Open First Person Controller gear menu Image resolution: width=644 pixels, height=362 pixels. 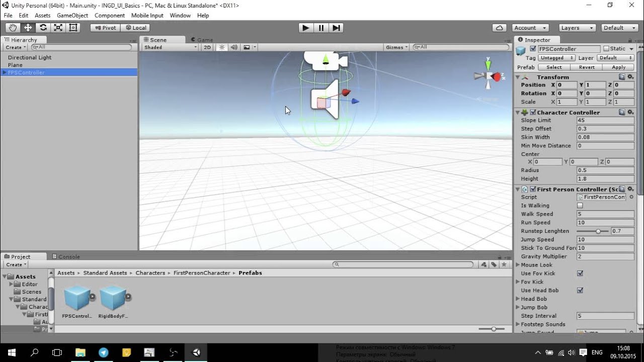click(630, 189)
